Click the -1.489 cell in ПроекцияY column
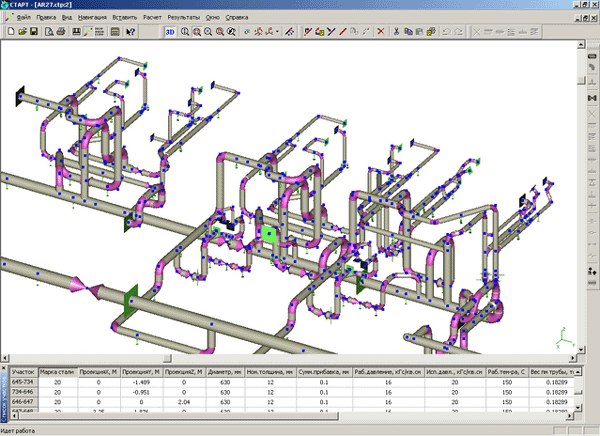The image size is (600, 436). pyautogui.click(x=142, y=382)
